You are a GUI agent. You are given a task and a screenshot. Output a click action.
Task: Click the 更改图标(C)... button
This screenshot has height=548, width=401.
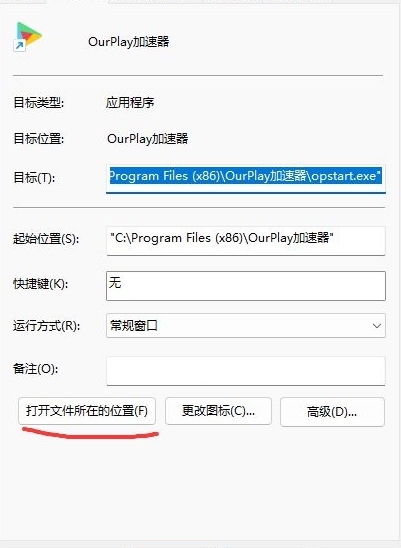[x=218, y=411]
